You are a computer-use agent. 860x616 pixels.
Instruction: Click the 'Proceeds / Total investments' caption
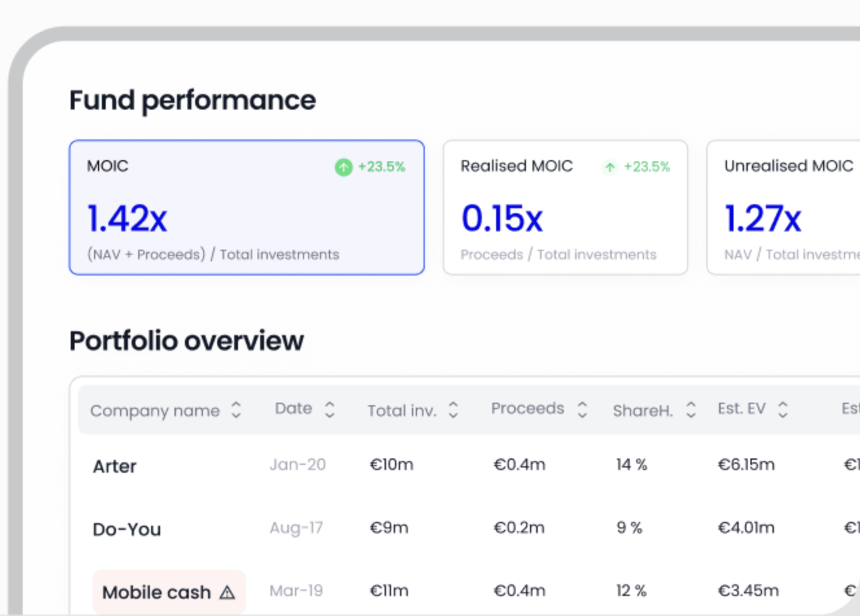pos(558,254)
